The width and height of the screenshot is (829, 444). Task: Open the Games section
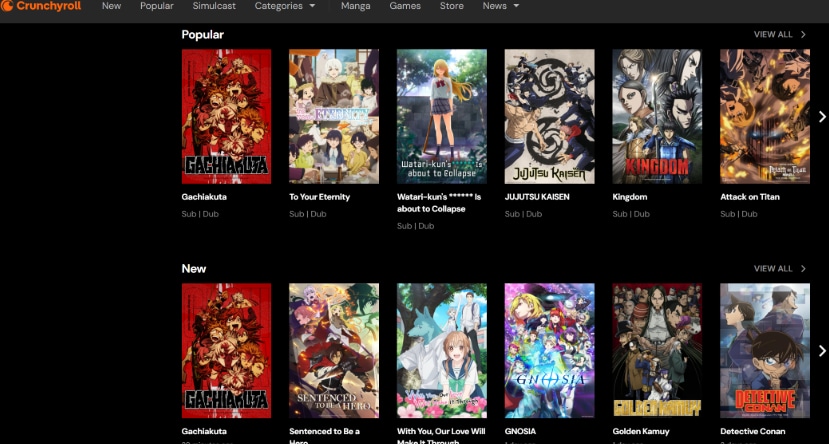pyautogui.click(x=405, y=6)
